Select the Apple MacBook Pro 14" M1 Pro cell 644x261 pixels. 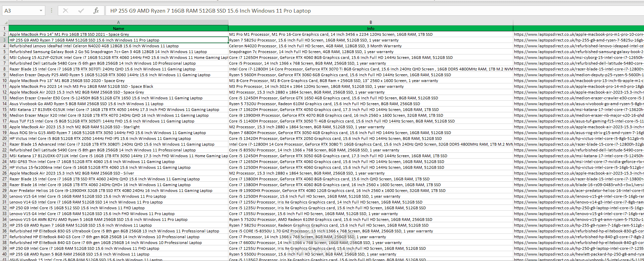click(118, 34)
